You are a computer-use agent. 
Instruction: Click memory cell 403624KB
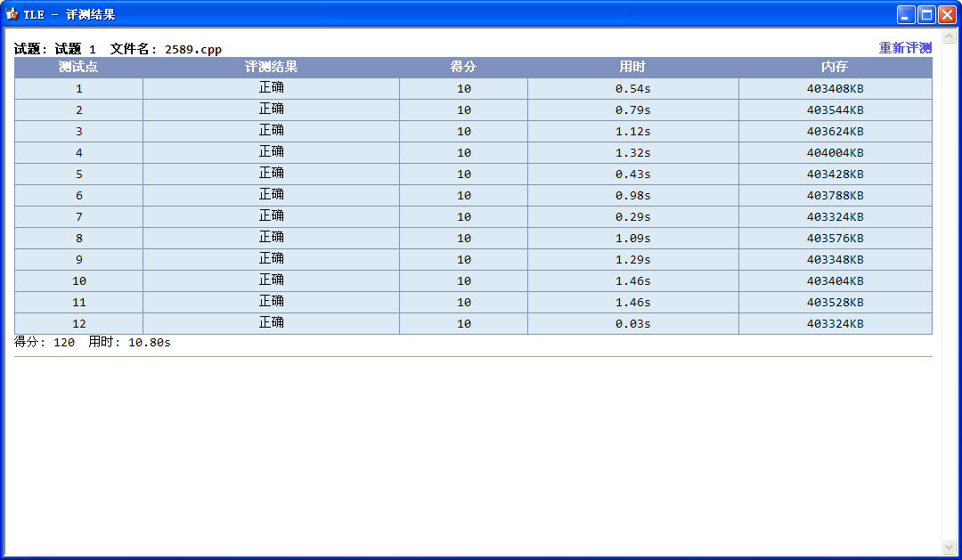click(835, 132)
